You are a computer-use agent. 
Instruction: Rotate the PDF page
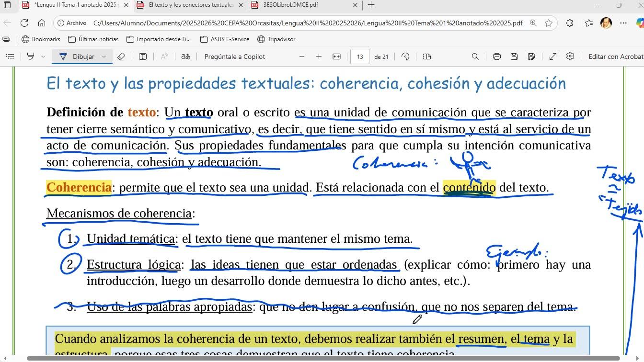point(405,57)
